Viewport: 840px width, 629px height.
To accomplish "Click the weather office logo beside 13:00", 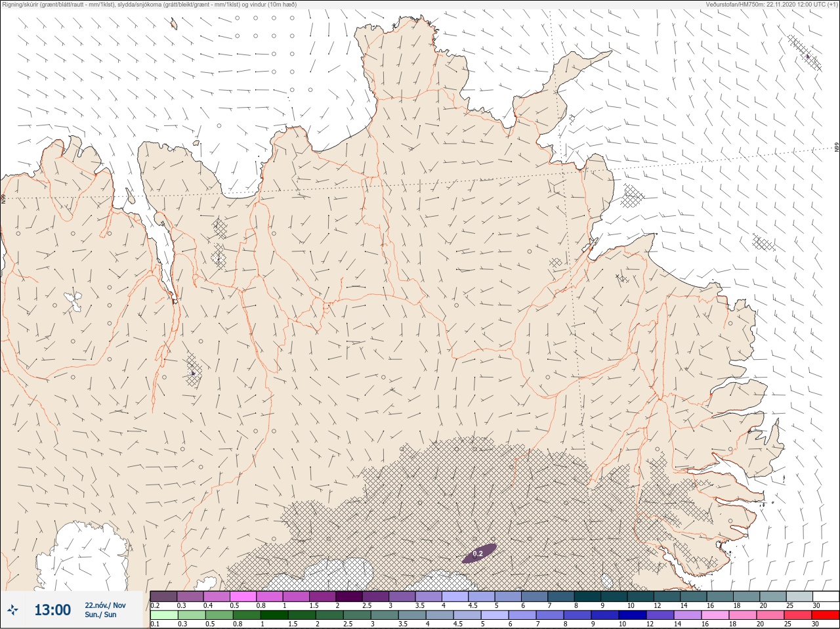I will [13, 611].
